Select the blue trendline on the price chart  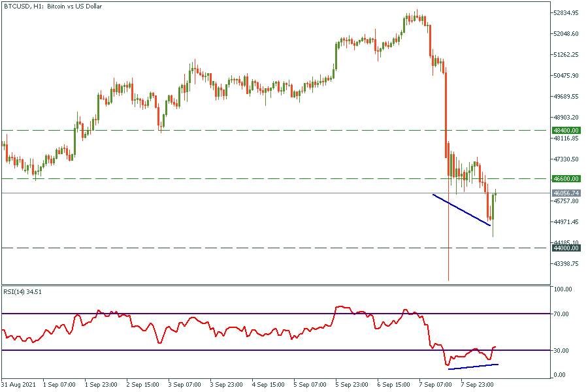coord(461,210)
